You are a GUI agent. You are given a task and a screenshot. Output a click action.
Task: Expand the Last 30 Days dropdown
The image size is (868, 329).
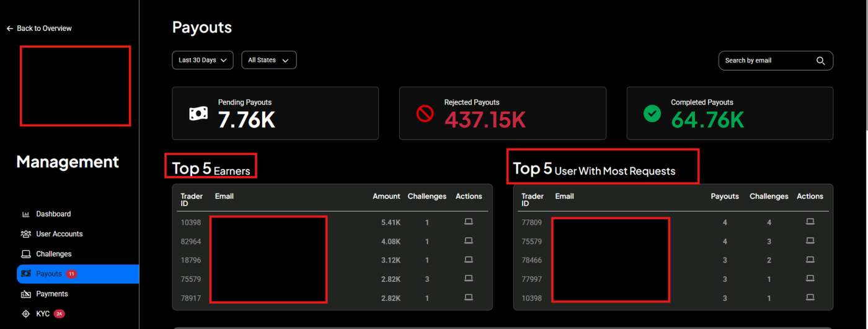(202, 60)
